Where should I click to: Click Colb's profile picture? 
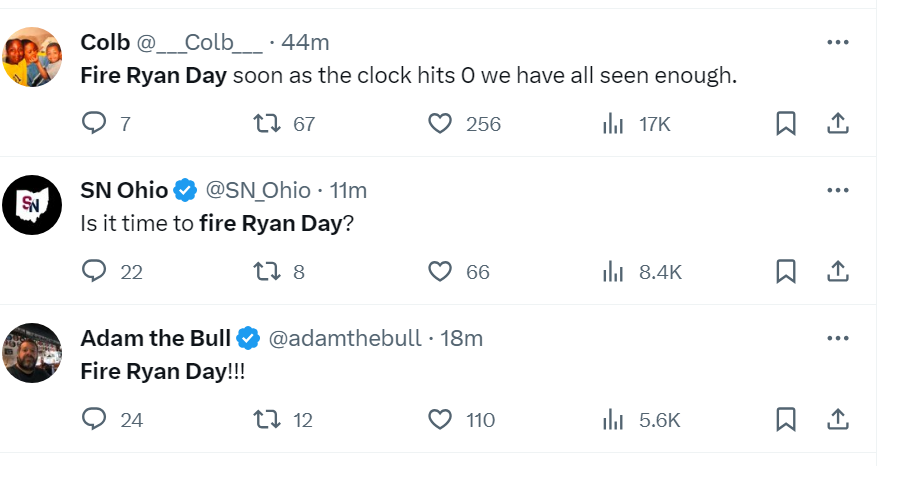tap(33, 58)
